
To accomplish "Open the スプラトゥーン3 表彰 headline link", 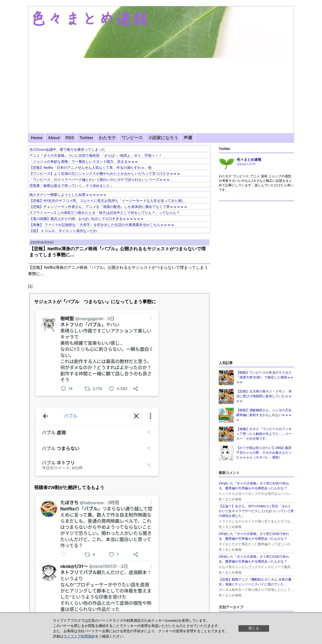I will (x=104, y=213).
